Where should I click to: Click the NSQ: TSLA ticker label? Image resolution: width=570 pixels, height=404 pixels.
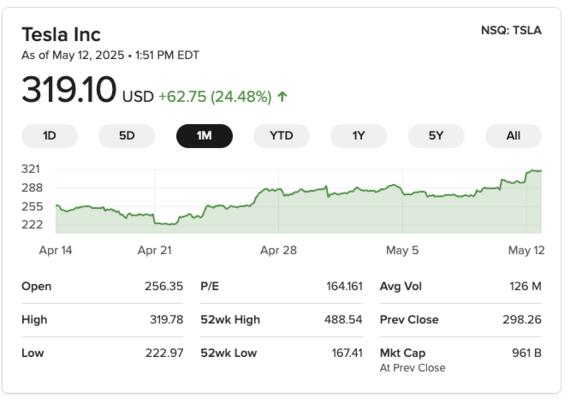[x=511, y=30]
